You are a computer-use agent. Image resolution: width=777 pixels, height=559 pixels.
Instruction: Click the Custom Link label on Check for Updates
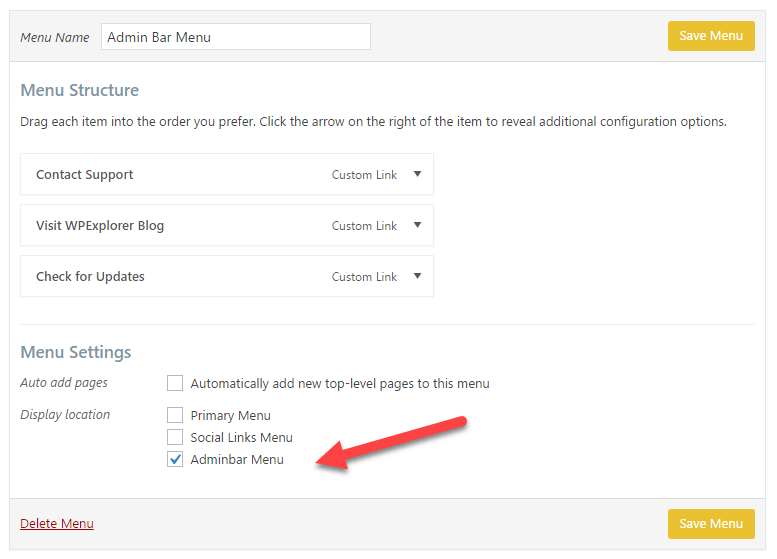pos(364,277)
